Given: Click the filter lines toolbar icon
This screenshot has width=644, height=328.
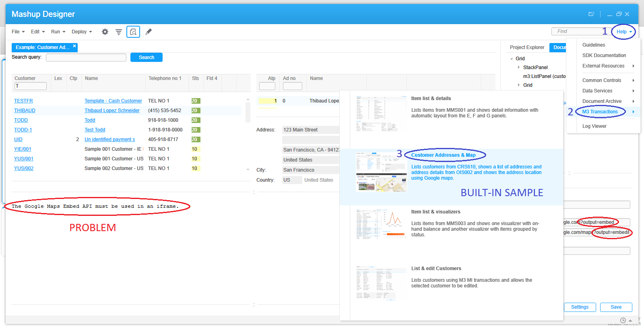Looking at the screenshot, I should [119, 32].
